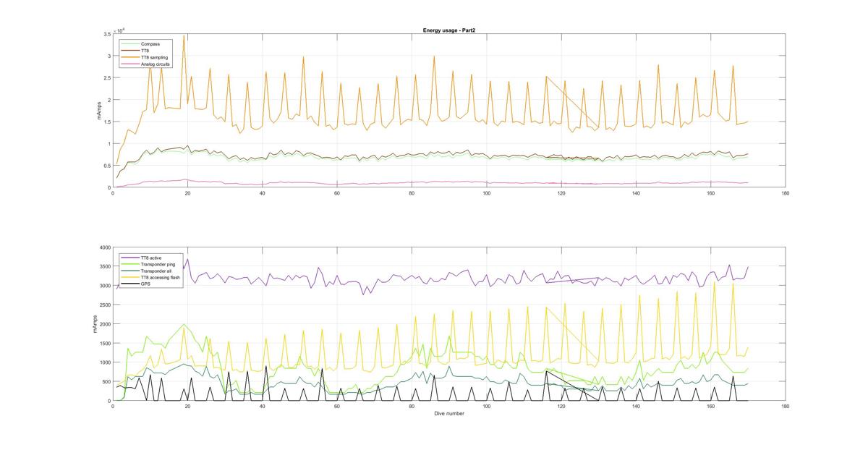Pick the 1000 y-axis tick label
This screenshot has width=868, height=450.
point(104,362)
